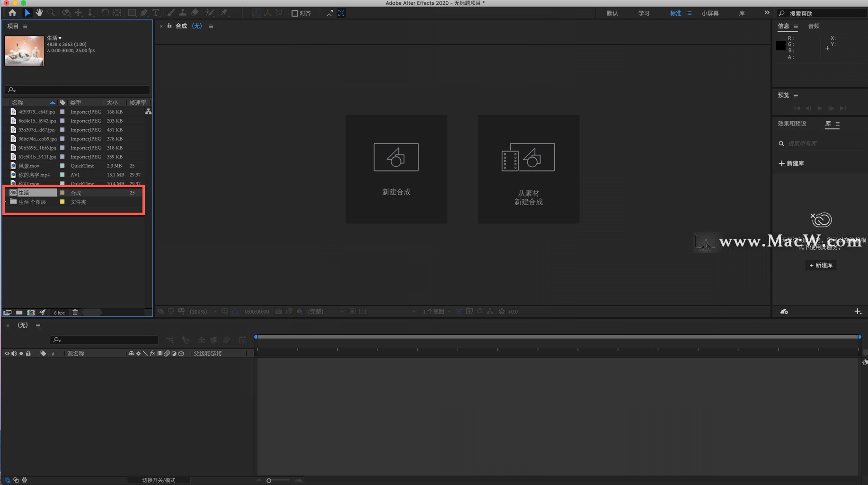868x485 pixels.
Task: Enable the 对齐 snapping checkbox
Action: click(x=295, y=13)
